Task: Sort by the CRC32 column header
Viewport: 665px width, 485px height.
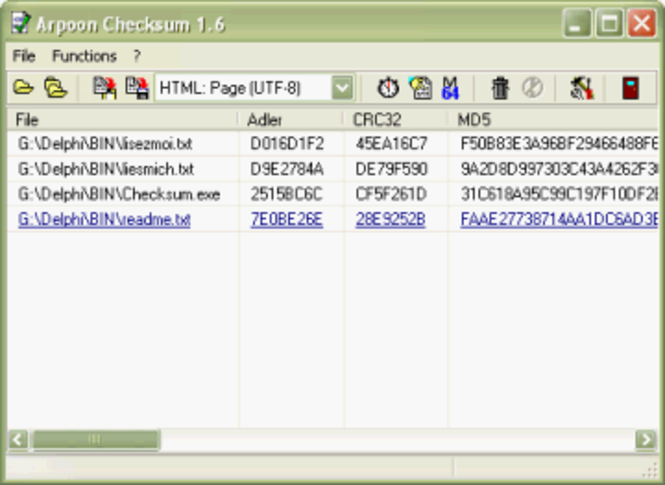Action: pyautogui.click(x=395, y=120)
